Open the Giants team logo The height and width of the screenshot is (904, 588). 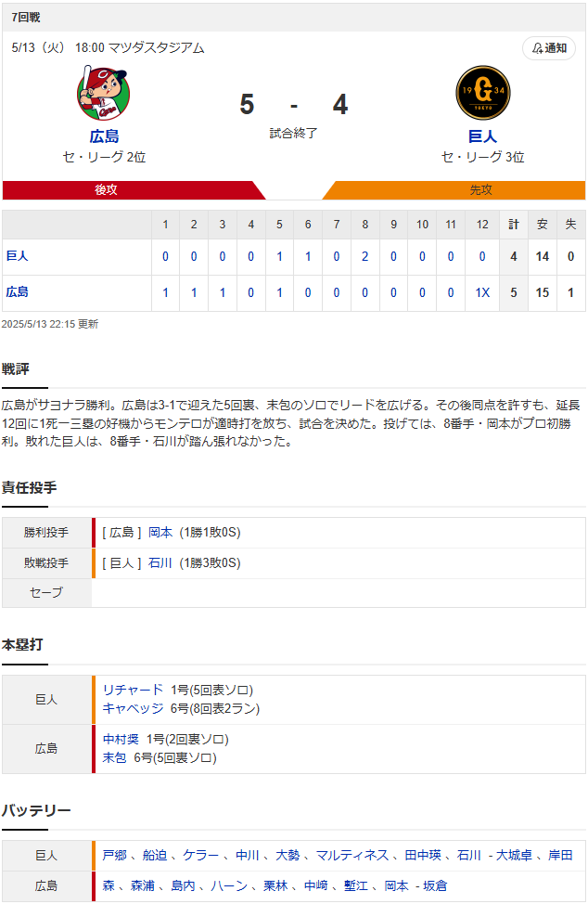coord(482,92)
